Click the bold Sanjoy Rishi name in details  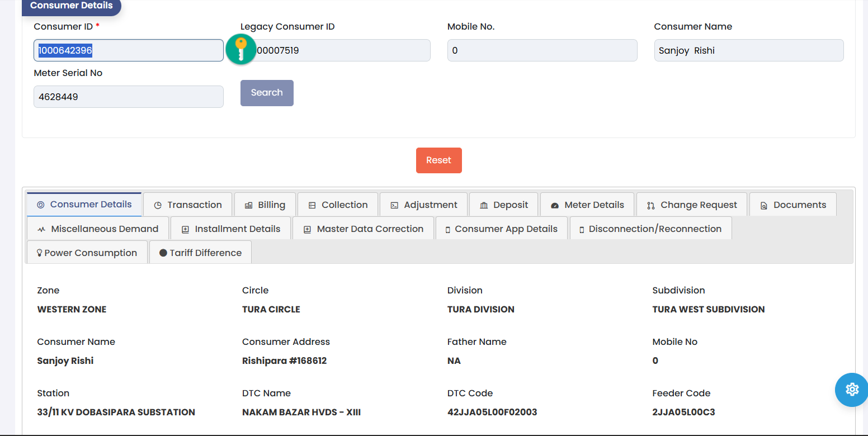pos(65,361)
